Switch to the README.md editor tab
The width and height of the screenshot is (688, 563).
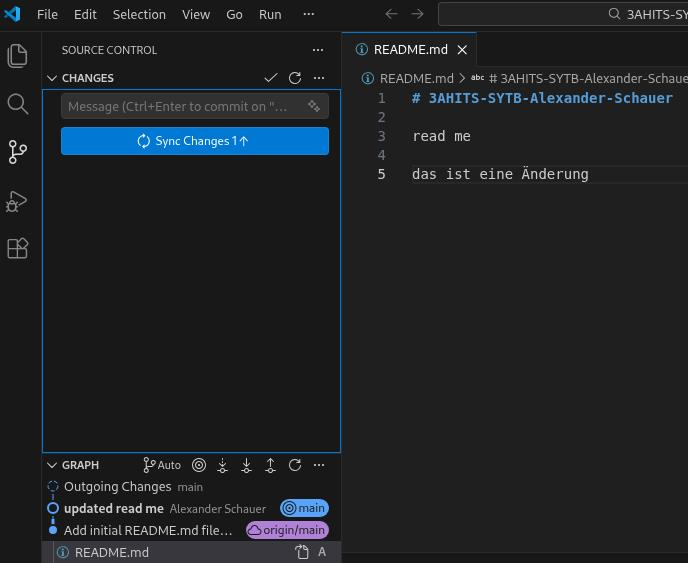point(410,50)
